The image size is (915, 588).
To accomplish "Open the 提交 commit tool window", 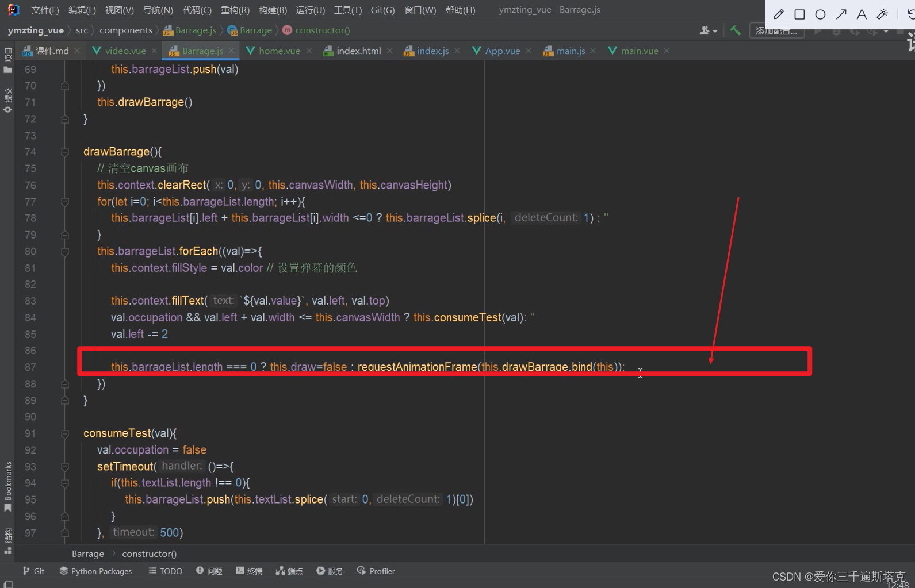I will click(x=7, y=100).
